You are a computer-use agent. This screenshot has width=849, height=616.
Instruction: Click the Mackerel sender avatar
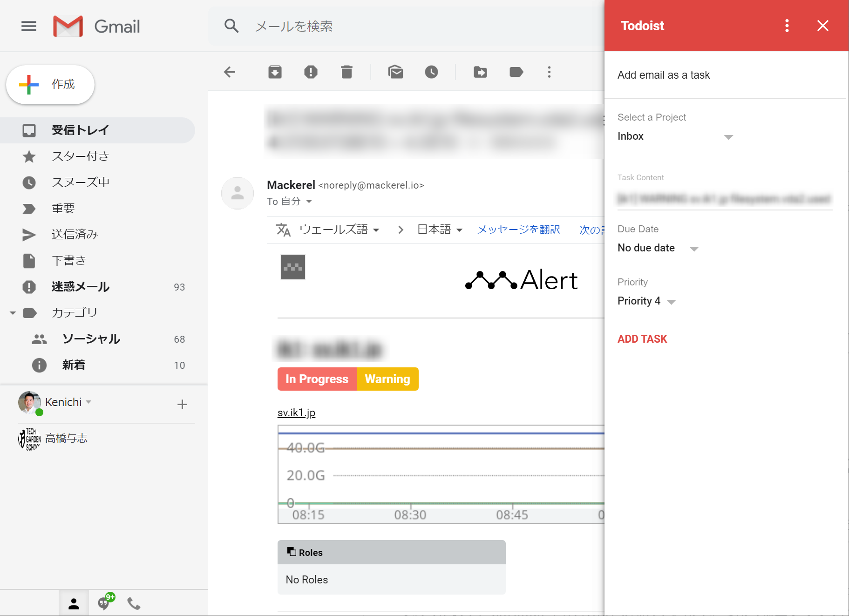(238, 193)
